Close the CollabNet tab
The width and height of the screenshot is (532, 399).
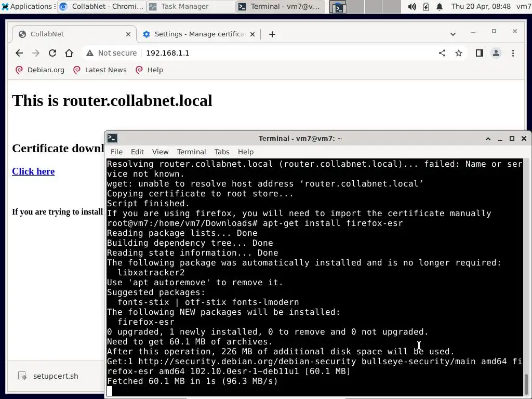[128, 34]
